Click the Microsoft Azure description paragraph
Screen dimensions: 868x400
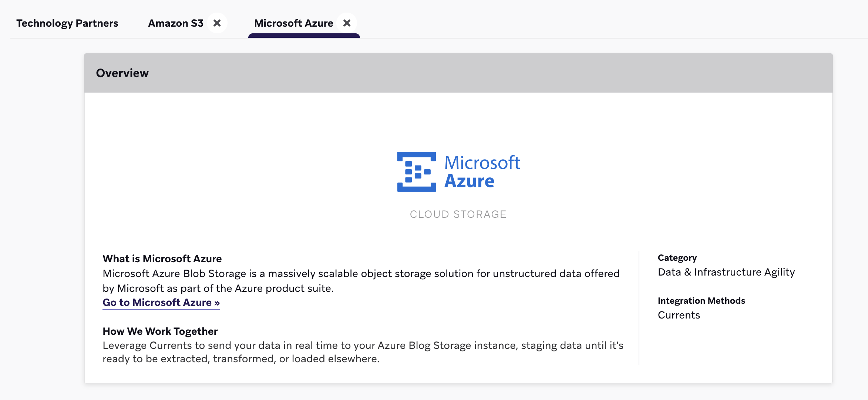pyautogui.click(x=362, y=280)
